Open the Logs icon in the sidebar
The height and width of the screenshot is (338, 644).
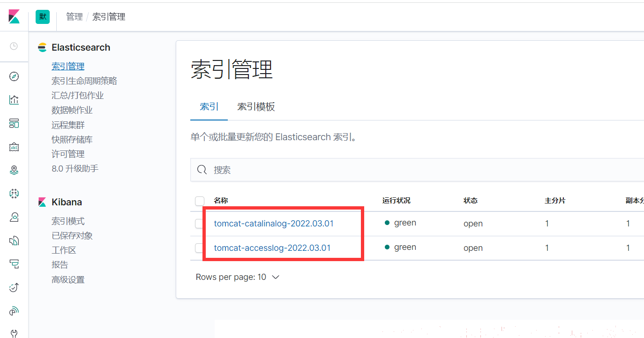click(14, 240)
